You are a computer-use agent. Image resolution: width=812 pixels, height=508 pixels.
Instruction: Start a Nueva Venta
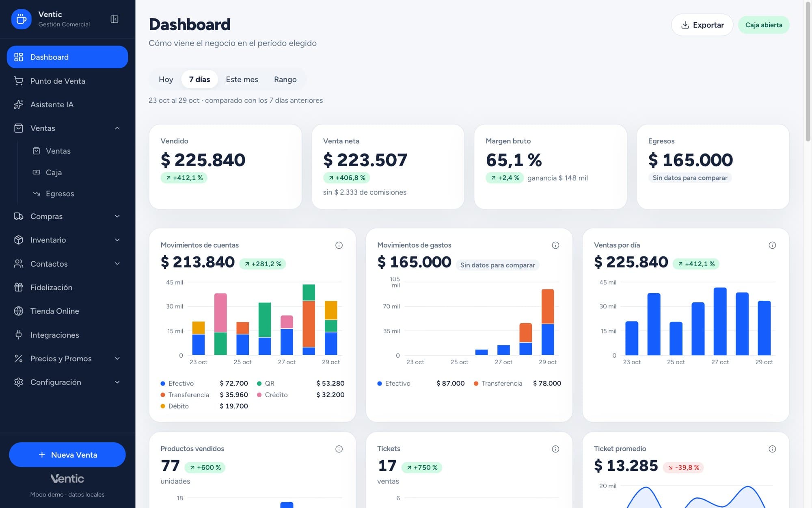(x=67, y=454)
